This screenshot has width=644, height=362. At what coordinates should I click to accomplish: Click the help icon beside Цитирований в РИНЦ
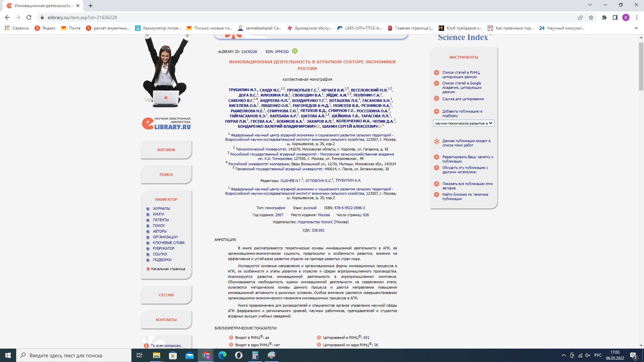tap(319, 338)
